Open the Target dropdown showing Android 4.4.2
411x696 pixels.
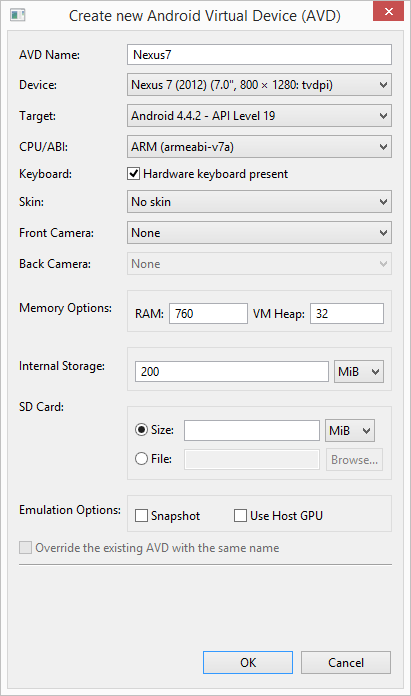[x=259, y=116]
